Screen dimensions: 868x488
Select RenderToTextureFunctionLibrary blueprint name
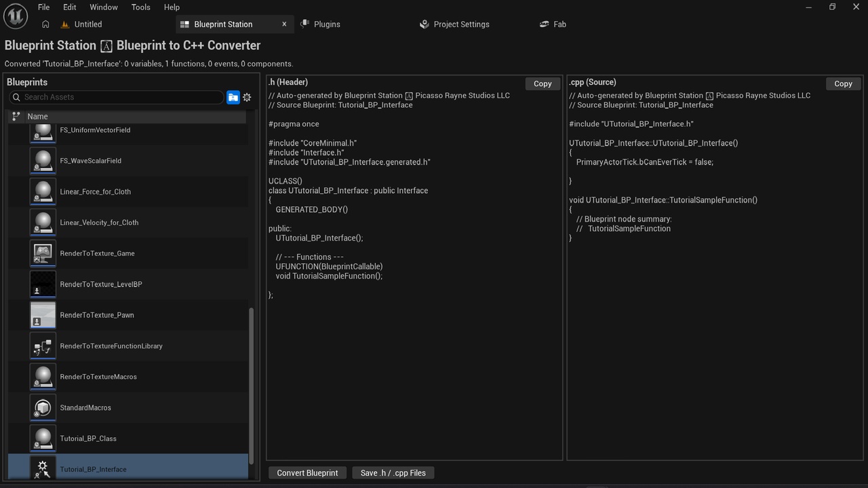pyautogui.click(x=111, y=346)
